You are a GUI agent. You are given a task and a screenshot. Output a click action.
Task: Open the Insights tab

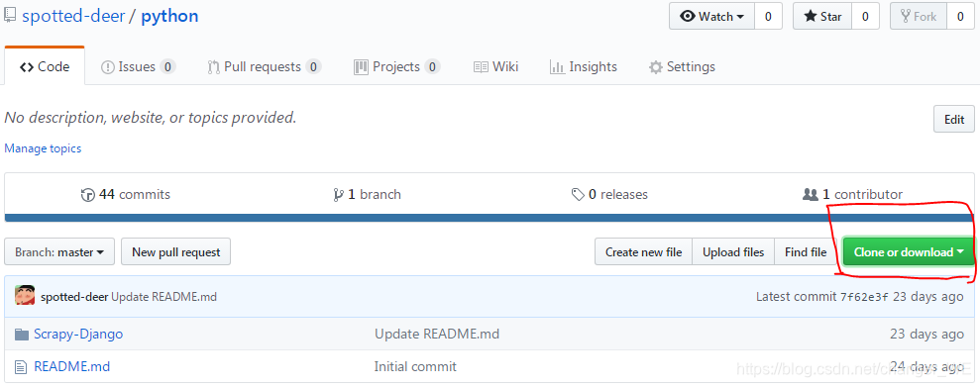[583, 66]
